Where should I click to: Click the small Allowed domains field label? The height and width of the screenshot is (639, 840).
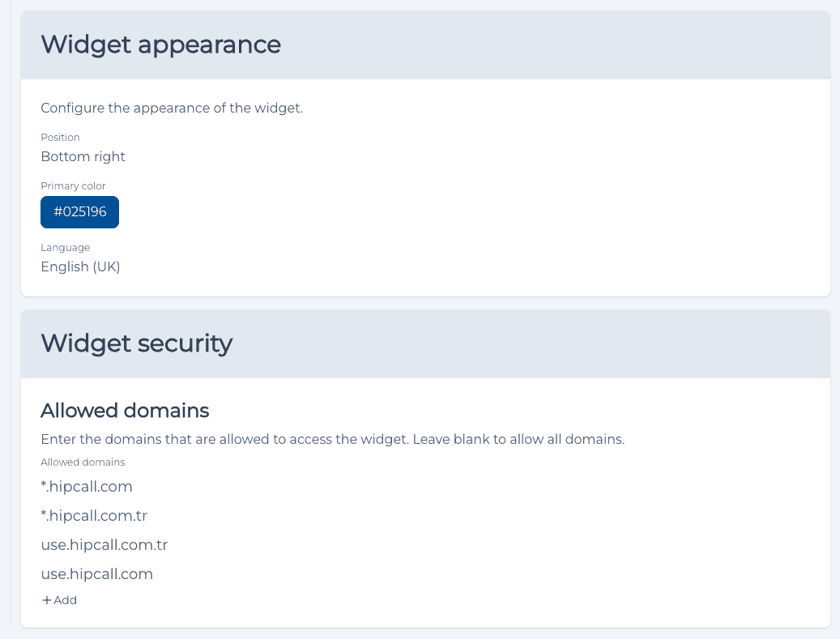83,462
